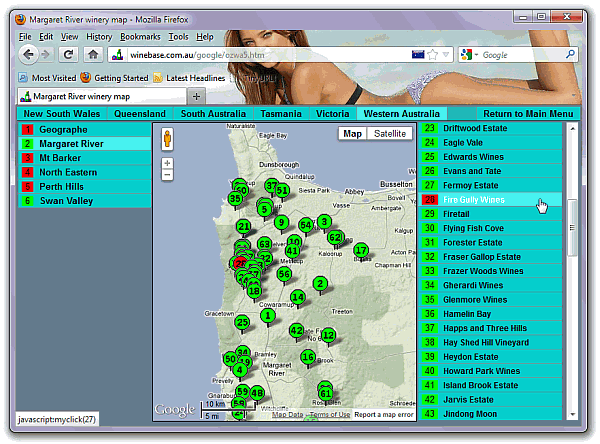Zoom out the map with minus button
Screen dimensions: 600x444
pyautogui.click(x=167, y=175)
